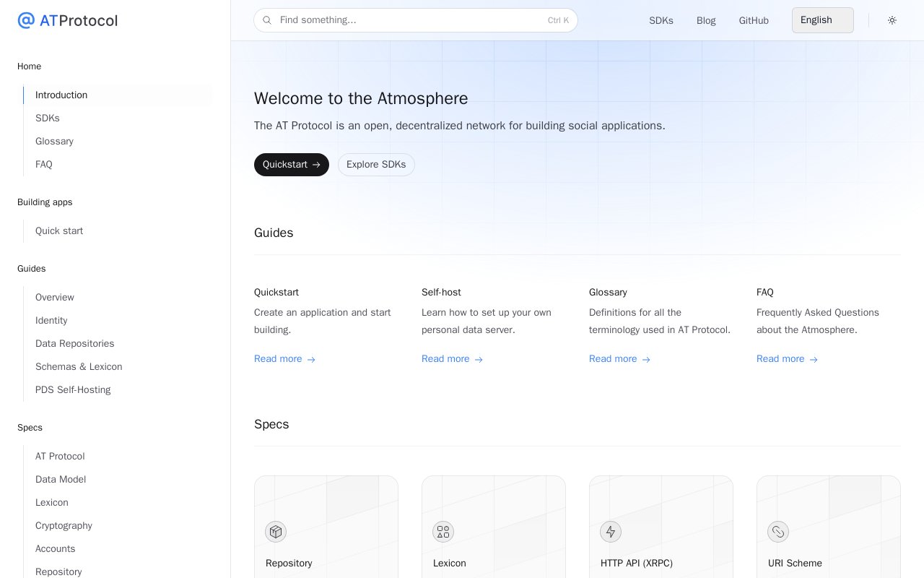This screenshot has height=578, width=924.
Task: Open Blog in the top navigation
Action: [706, 20]
